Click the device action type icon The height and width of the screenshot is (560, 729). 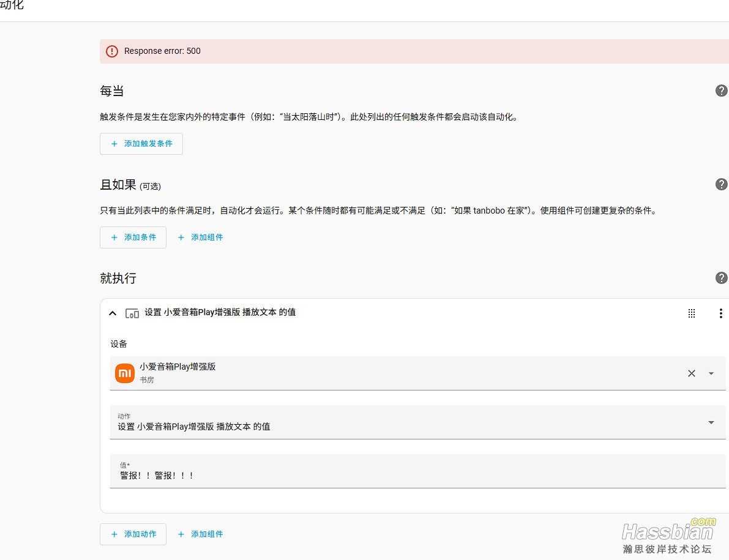point(132,314)
